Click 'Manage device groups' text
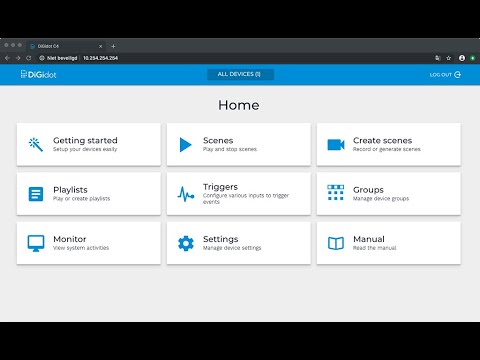 (381, 198)
